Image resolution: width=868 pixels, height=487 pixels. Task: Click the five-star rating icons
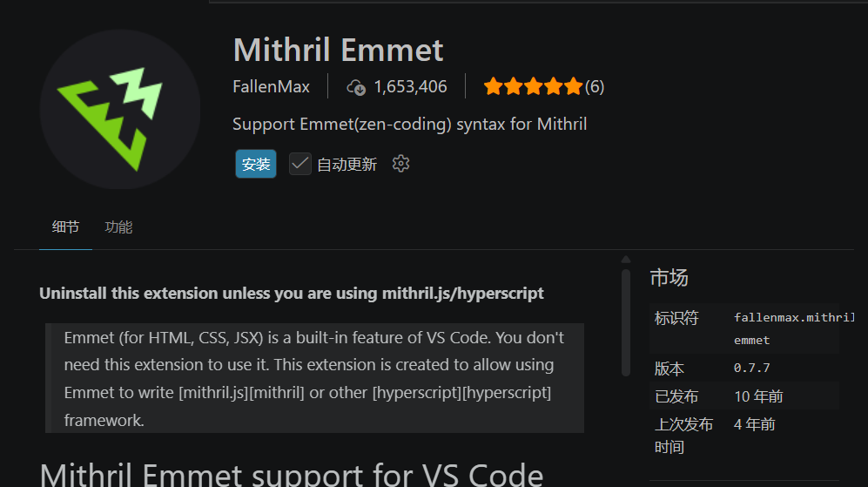(533, 86)
